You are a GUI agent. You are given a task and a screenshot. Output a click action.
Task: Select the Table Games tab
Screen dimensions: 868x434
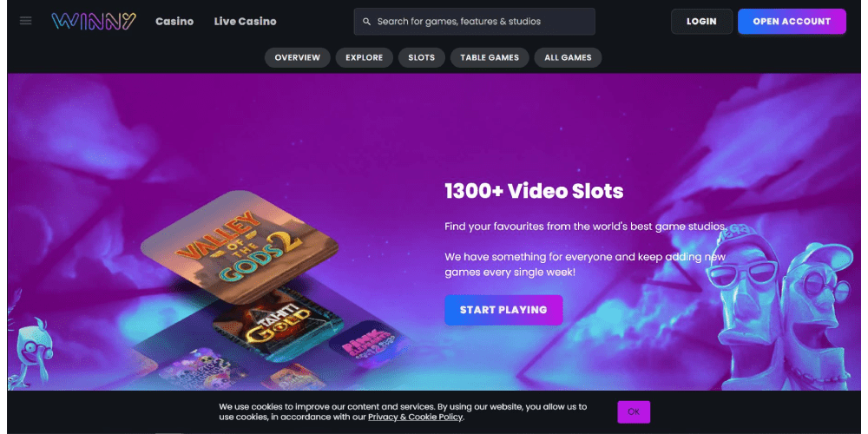(490, 57)
